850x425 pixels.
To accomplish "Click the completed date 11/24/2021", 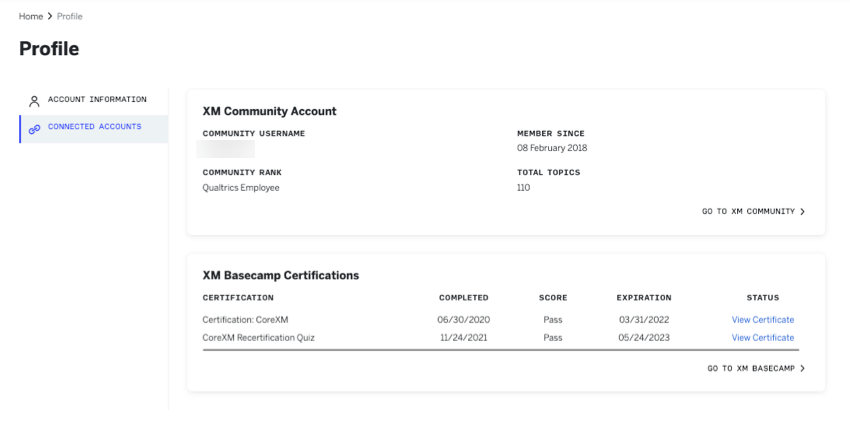I will tap(463, 338).
